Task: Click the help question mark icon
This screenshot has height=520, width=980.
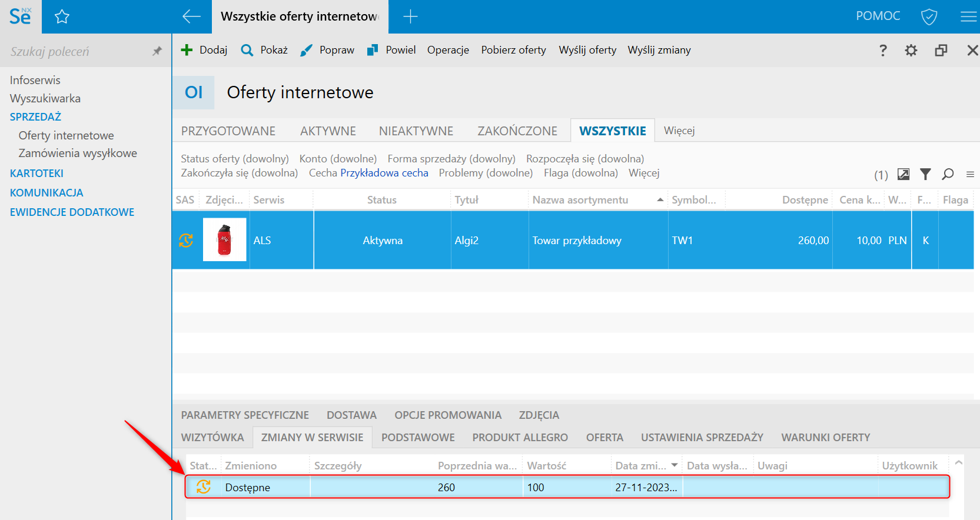Action: (883, 50)
